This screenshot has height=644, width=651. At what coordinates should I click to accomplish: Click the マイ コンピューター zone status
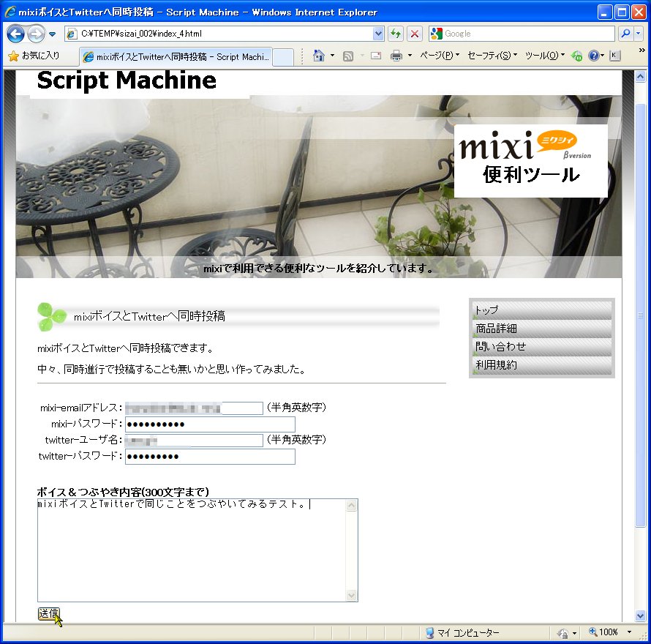[462, 633]
